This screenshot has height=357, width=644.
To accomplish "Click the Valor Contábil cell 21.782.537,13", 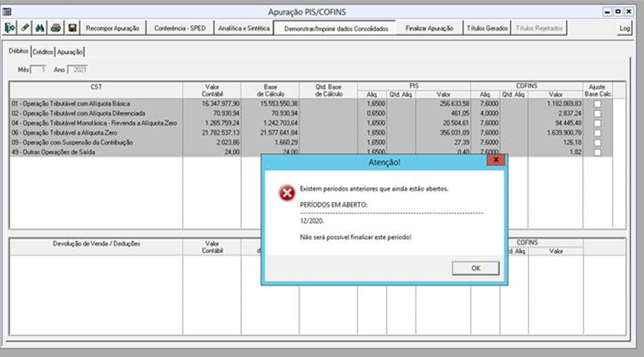I will 212,133.
